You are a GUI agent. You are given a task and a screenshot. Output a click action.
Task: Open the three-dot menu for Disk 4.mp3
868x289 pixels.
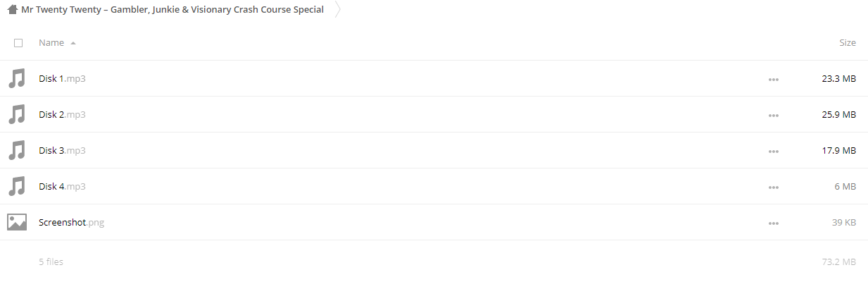[x=774, y=187]
